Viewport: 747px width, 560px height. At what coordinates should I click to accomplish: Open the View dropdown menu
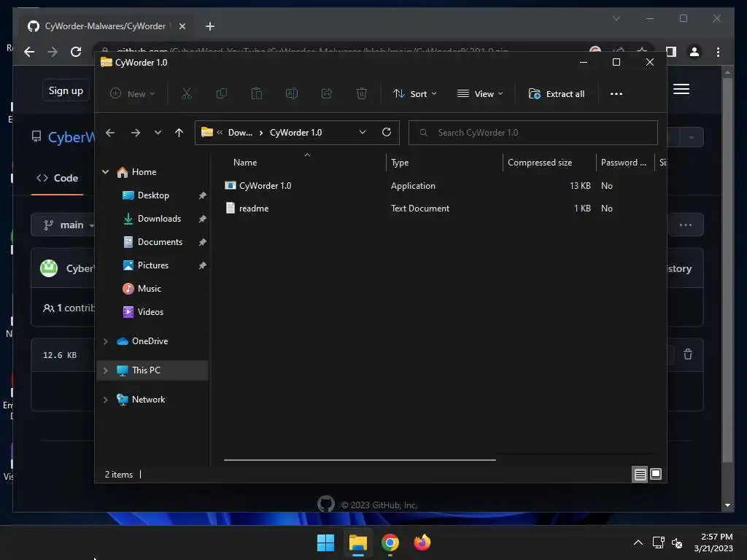coord(480,94)
